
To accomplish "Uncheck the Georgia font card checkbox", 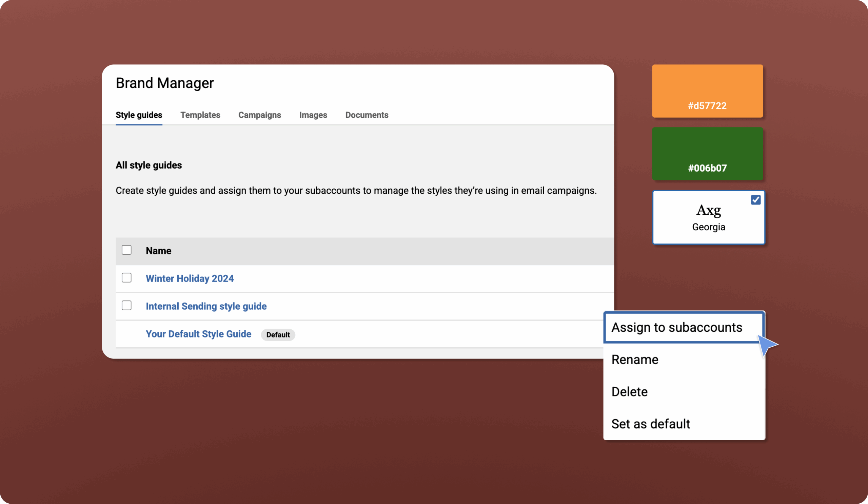I will click(755, 200).
